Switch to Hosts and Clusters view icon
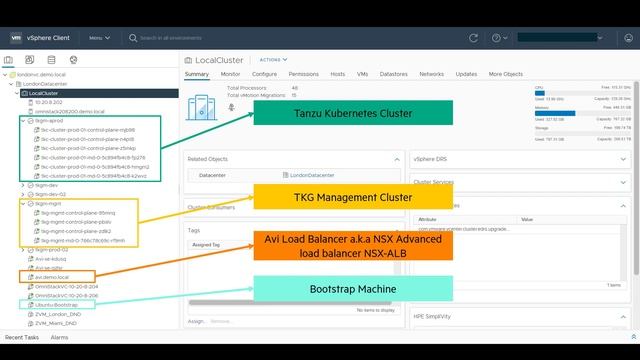640x360 pixels. point(8,60)
